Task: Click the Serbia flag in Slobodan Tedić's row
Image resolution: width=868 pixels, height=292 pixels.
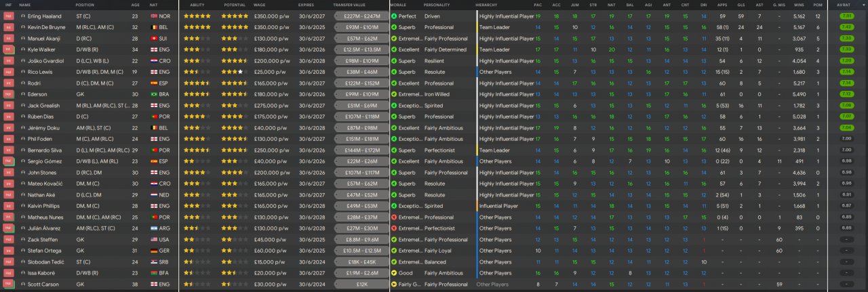Action: pos(153,262)
